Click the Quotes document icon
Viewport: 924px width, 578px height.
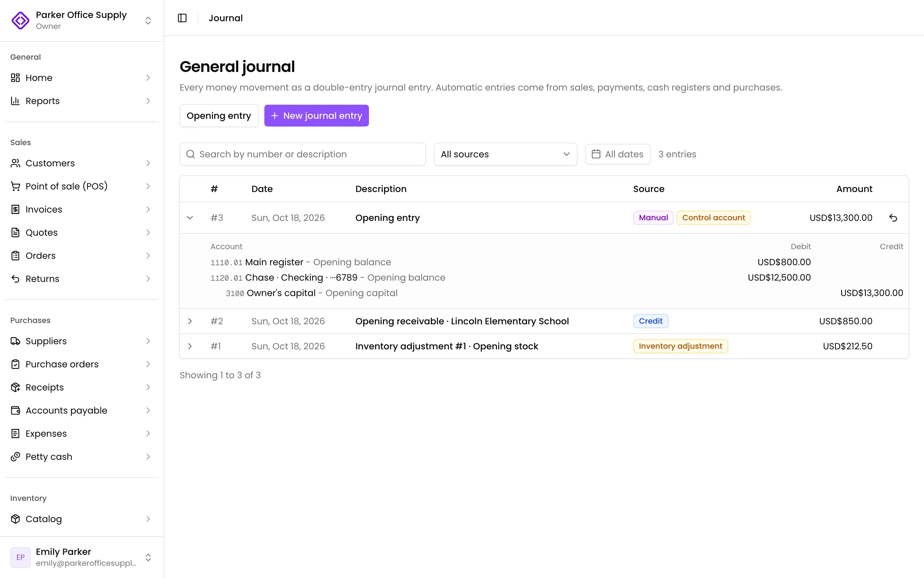coord(15,232)
